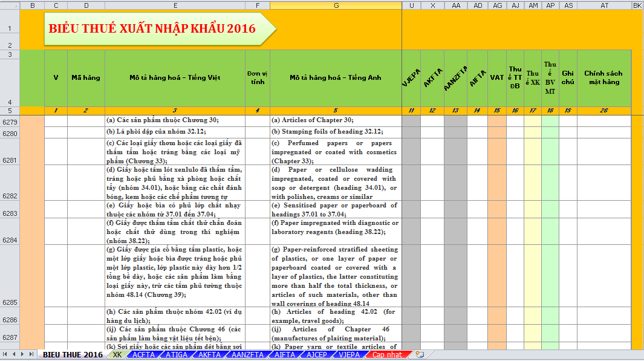Select column AG header
The image size is (644, 361).
coord(498,5)
